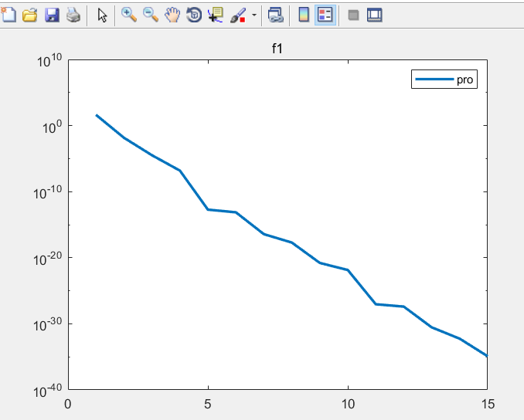
Task: Show Plot Tools and dock figure
Action: point(375,15)
